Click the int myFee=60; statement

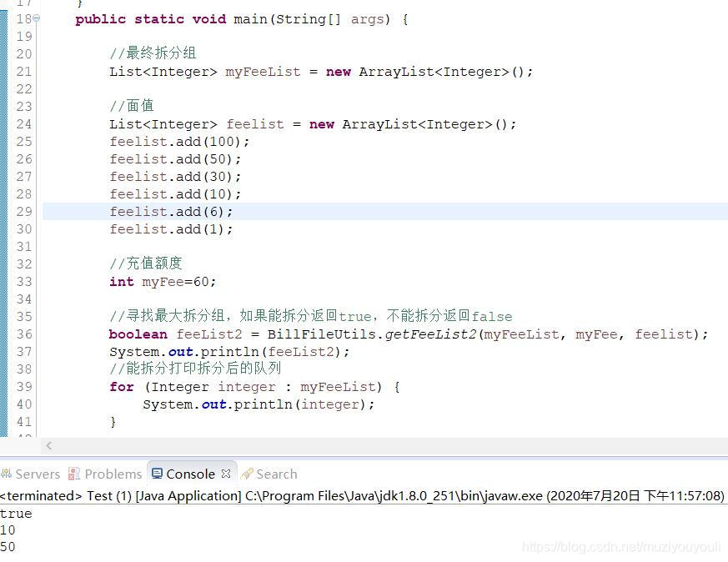[163, 282]
